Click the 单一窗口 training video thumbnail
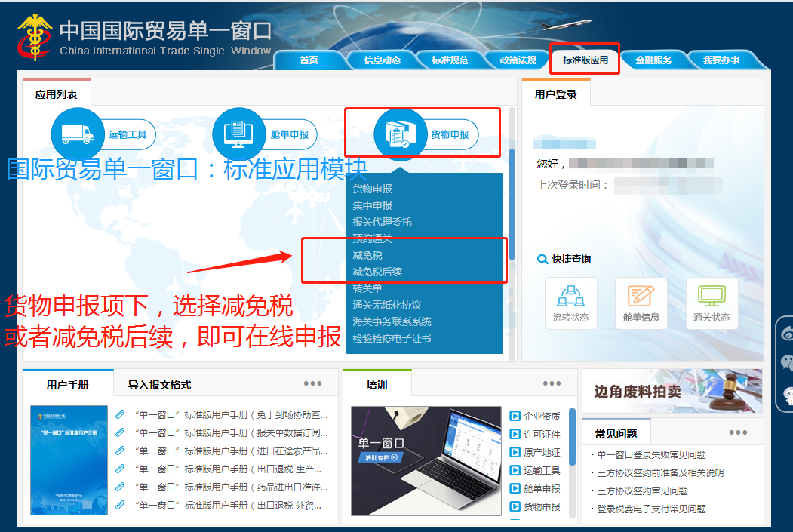Screen dimensions: 793x532 (426, 461)
